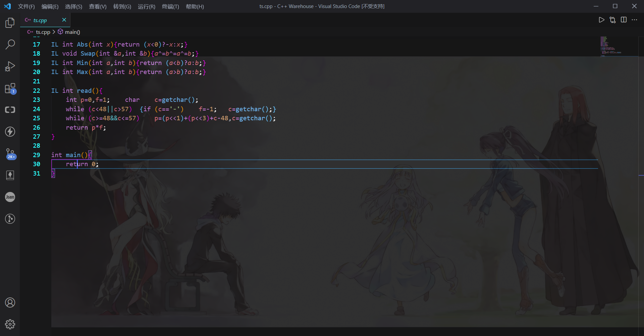The width and height of the screenshot is (644, 336).
Task: Click the compare changes icon in editor toolbar
Action: [x=612, y=20]
